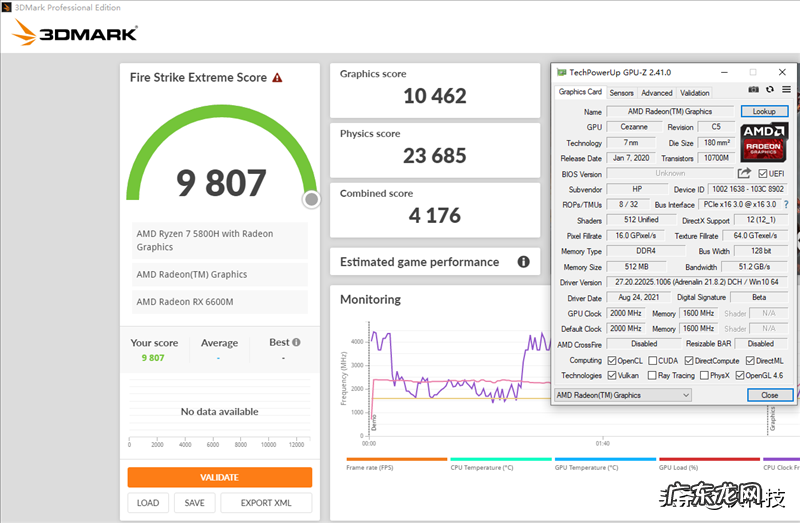Open the AMD Radeon(TM) Graphics GPU dropdown
The width and height of the screenshot is (800, 523).
(624, 395)
